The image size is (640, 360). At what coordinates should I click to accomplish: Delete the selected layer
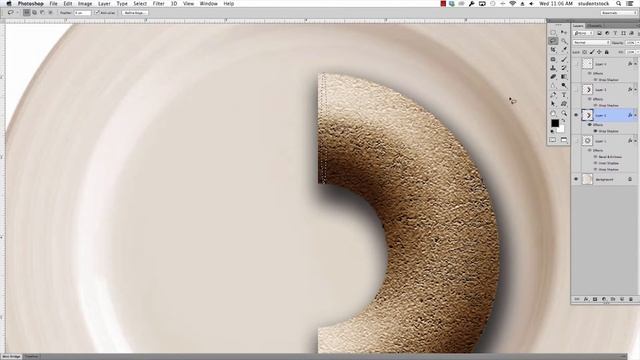631,299
